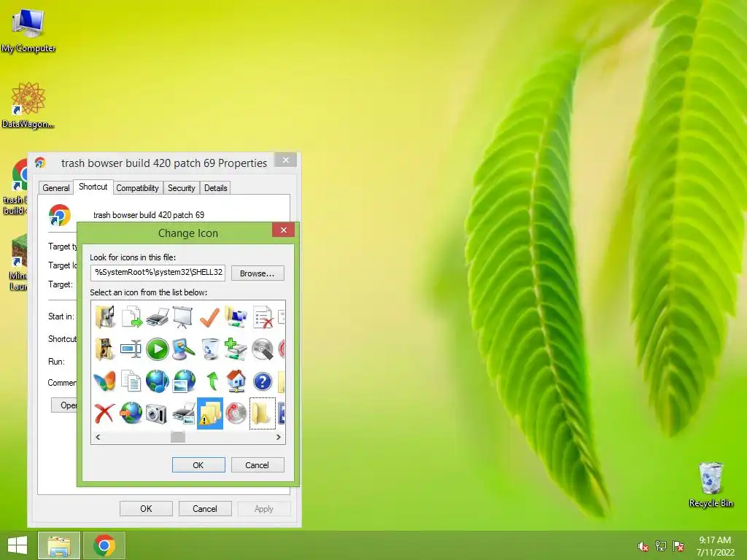747x560 pixels.
Task: Click the Action Center flag icon
Action: (678, 546)
